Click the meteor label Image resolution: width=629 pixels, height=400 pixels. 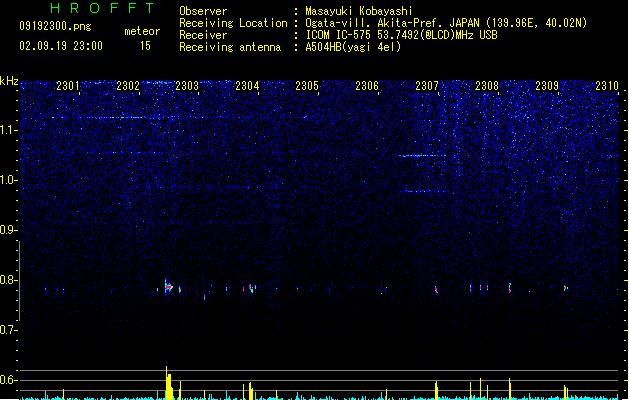click(142, 31)
